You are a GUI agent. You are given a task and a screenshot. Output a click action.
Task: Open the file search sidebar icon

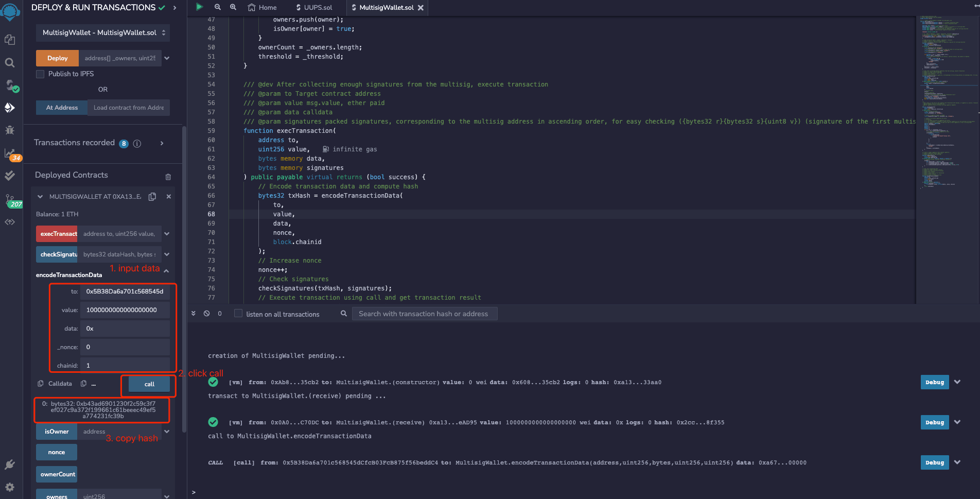[x=10, y=63]
